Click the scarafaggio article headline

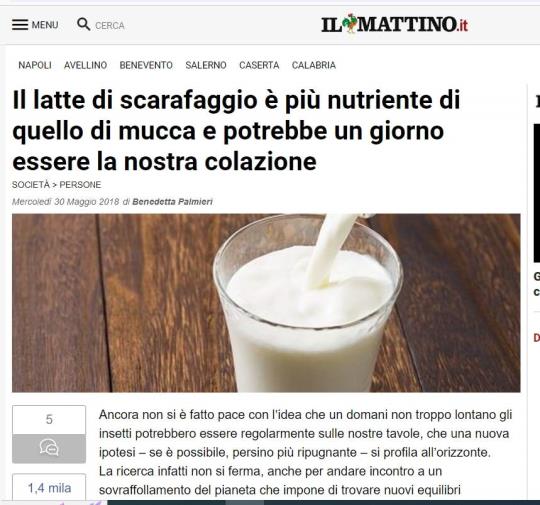pos(236,131)
